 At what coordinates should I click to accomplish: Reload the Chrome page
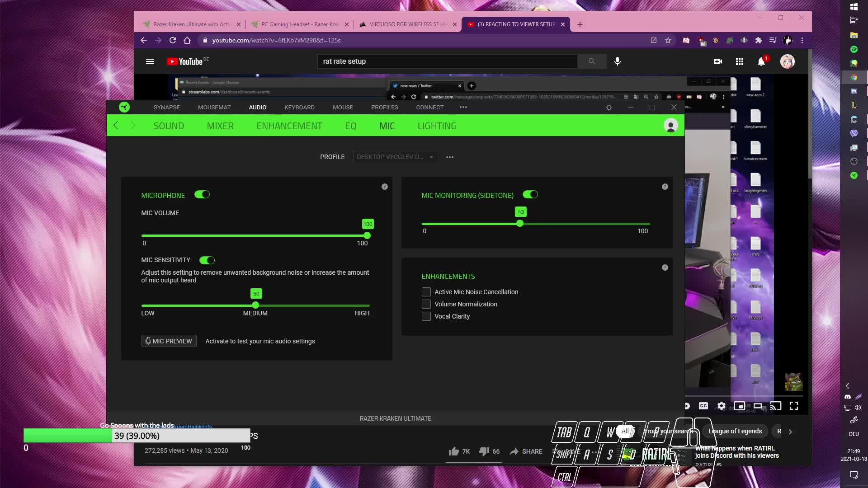point(173,40)
